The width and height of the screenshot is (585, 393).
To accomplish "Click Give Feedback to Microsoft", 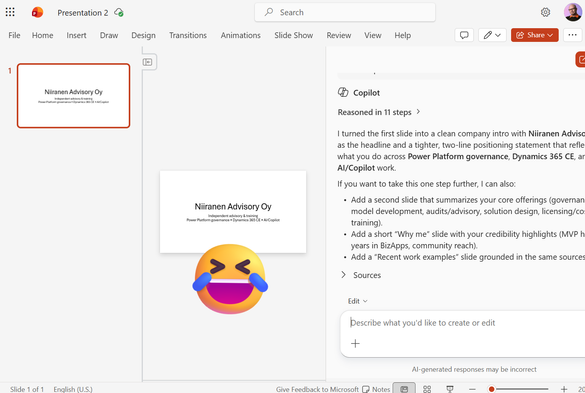I will [x=317, y=389].
